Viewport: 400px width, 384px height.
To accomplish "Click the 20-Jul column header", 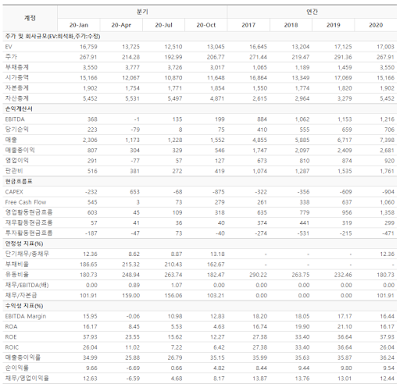I will 164,25.
